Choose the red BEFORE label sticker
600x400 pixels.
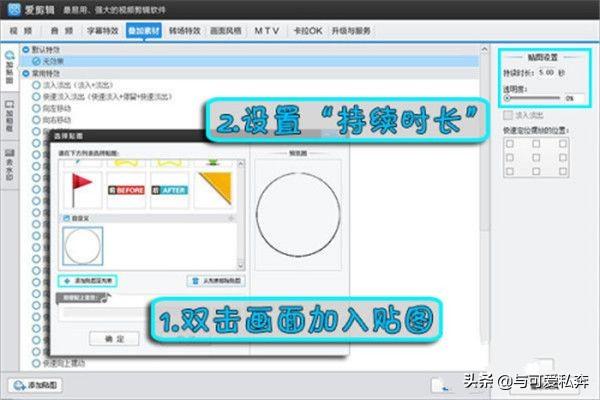(127, 190)
